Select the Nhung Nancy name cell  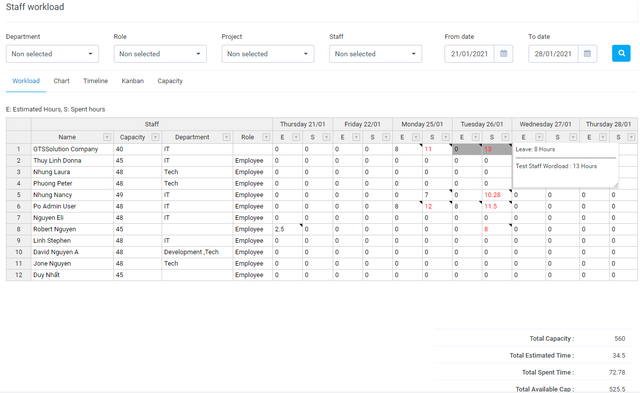tap(72, 195)
